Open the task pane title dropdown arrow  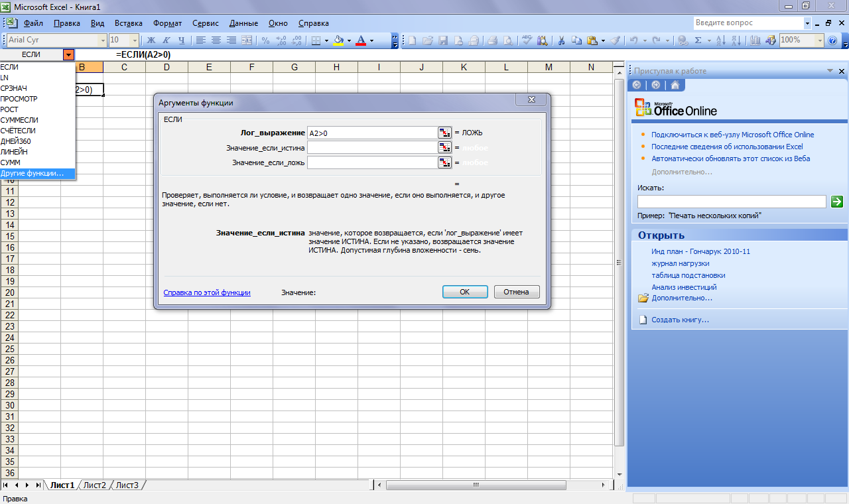point(830,70)
